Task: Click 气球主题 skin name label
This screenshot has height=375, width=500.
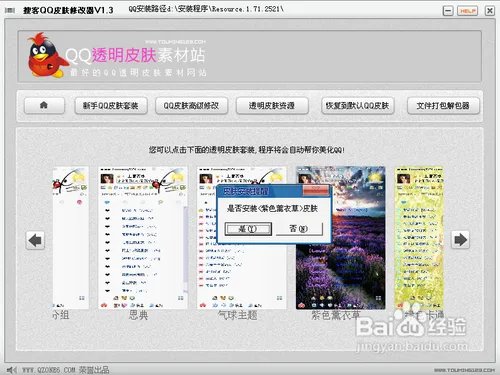Action: (x=237, y=315)
